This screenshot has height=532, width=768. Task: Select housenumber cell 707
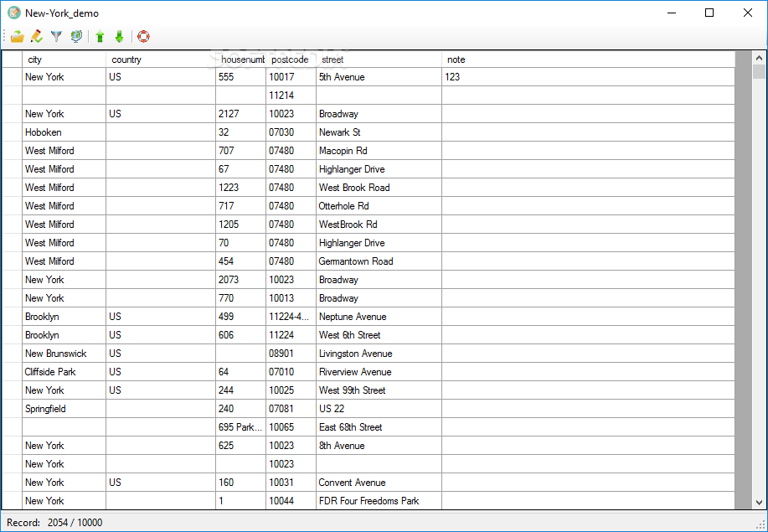tap(240, 151)
